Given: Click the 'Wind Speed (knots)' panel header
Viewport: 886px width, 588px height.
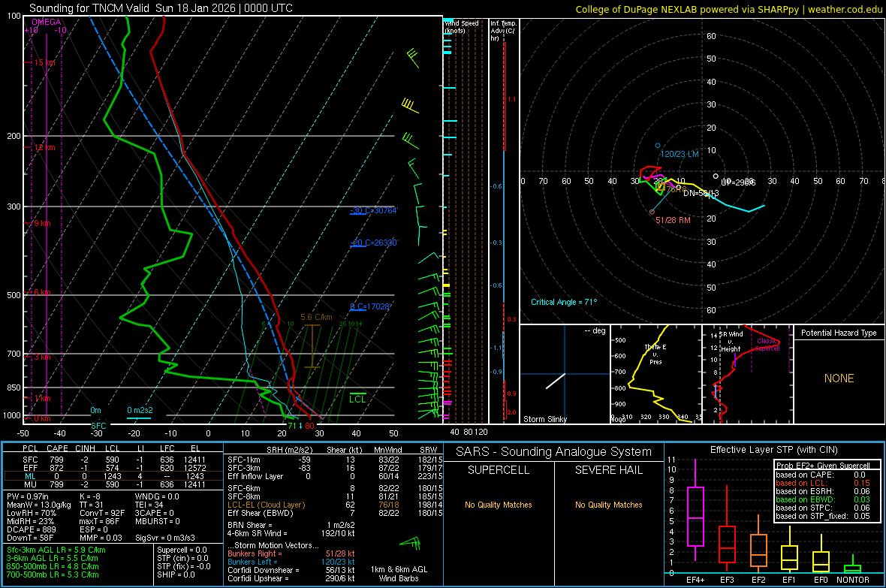Looking at the screenshot, I should click(x=463, y=26).
